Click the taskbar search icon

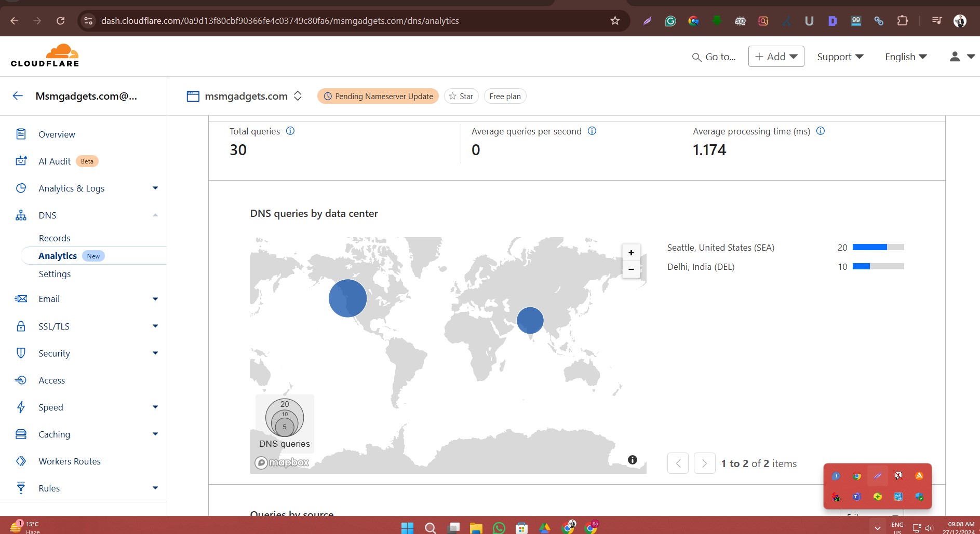(x=430, y=528)
